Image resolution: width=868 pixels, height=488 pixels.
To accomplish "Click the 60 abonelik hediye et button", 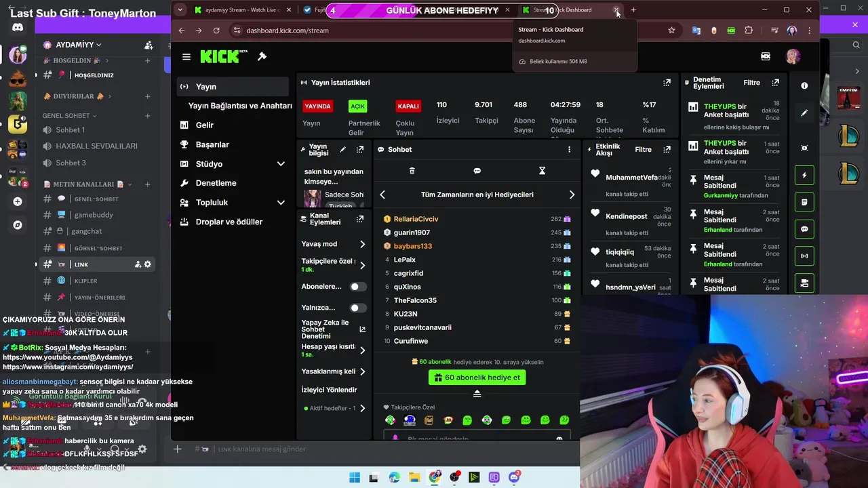I will (x=477, y=378).
